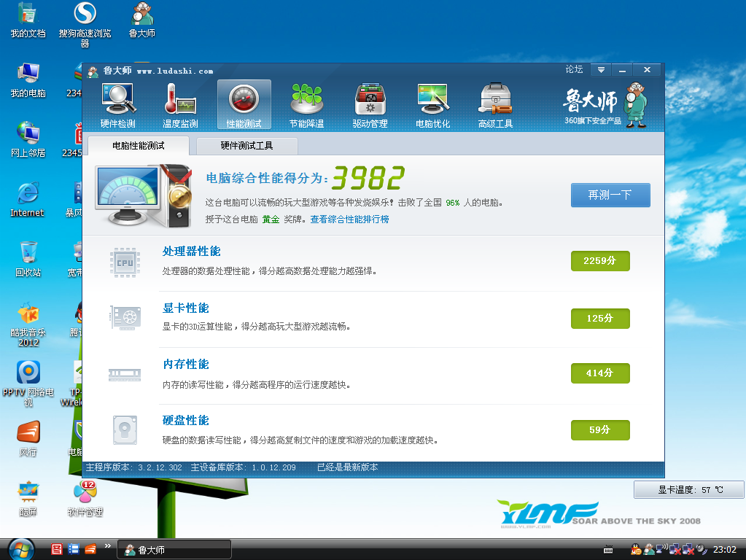This screenshot has height=560, width=746.
Task: Open the 处理器性能 heading
Action: click(192, 252)
